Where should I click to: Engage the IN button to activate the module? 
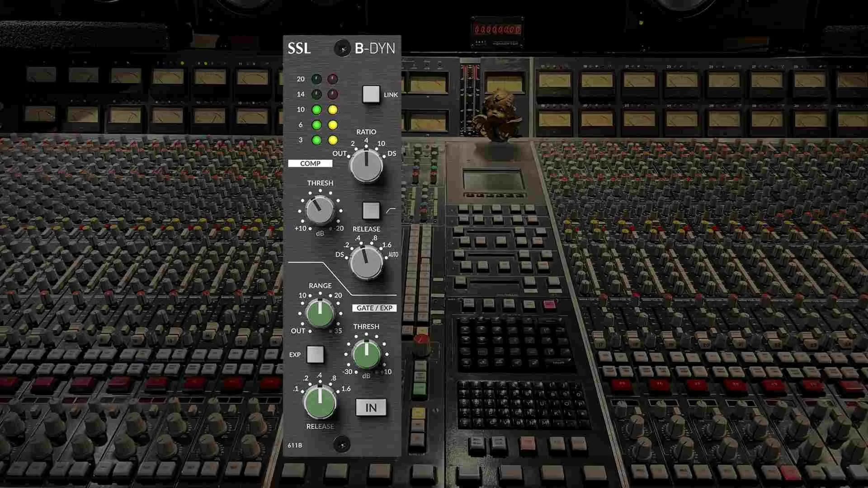click(x=371, y=407)
